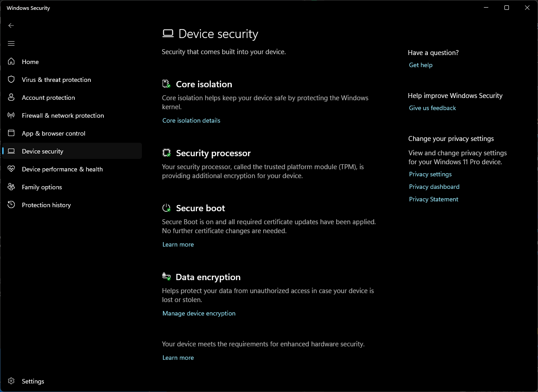Select Device security in the navigation pane

click(42, 151)
